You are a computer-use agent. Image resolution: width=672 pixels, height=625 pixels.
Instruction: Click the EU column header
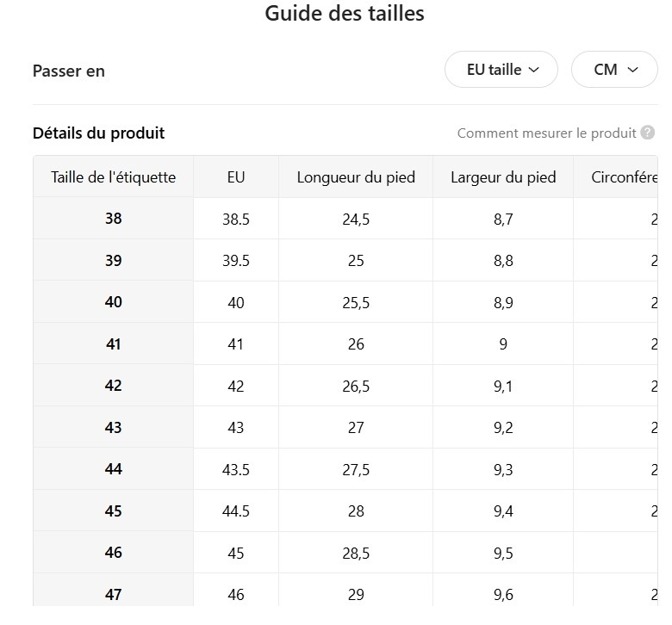236,177
